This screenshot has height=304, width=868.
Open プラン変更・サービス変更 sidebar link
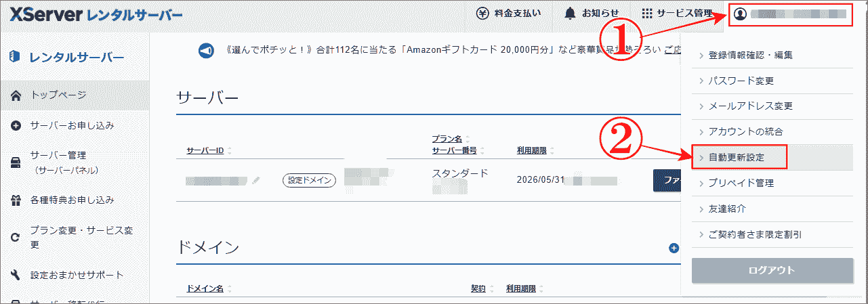pos(75,237)
